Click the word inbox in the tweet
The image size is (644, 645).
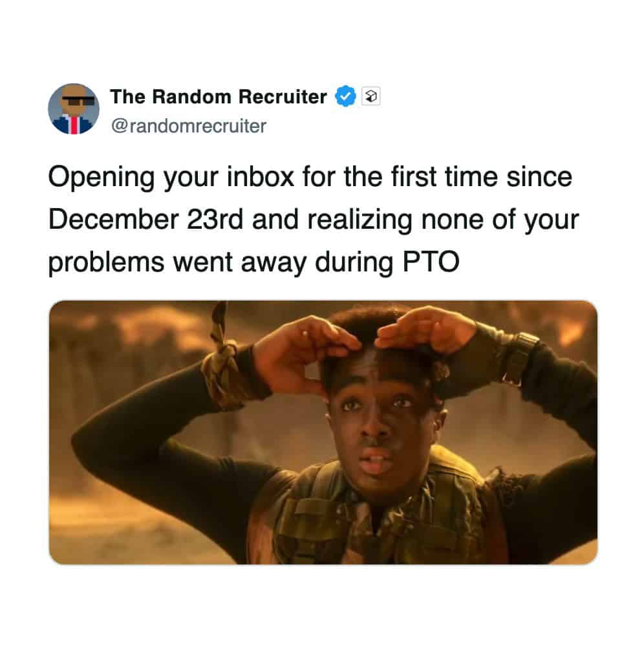click(x=260, y=177)
